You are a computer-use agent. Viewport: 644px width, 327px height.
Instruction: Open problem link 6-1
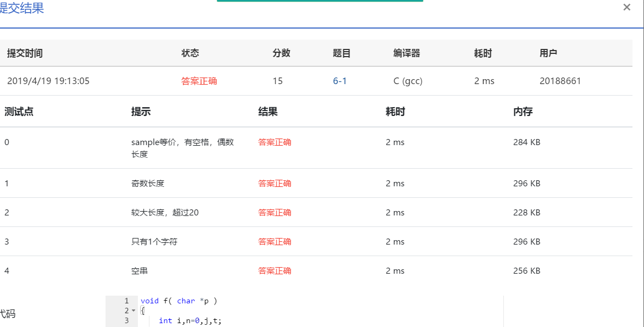(340, 81)
